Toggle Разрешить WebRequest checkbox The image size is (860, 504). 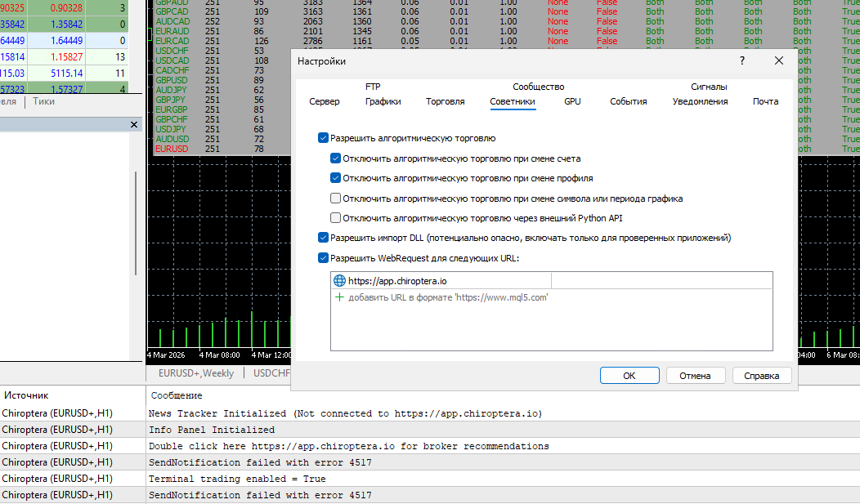coord(323,258)
